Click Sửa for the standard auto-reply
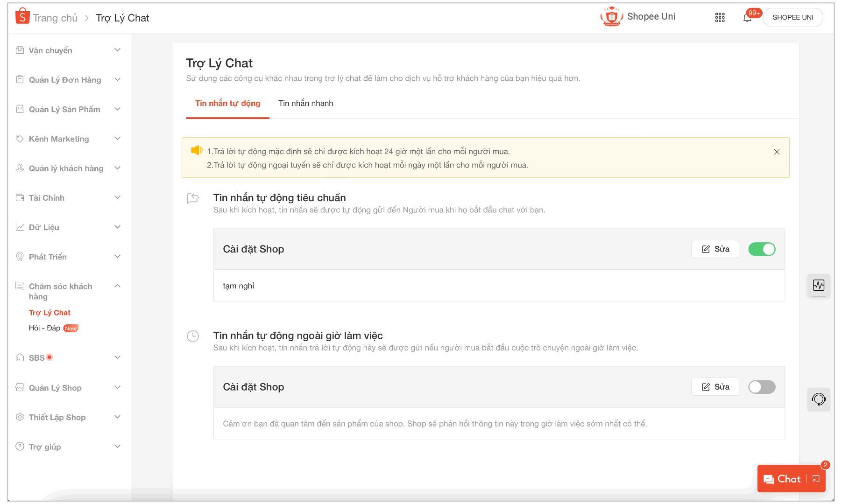842x504 pixels. [x=715, y=249]
